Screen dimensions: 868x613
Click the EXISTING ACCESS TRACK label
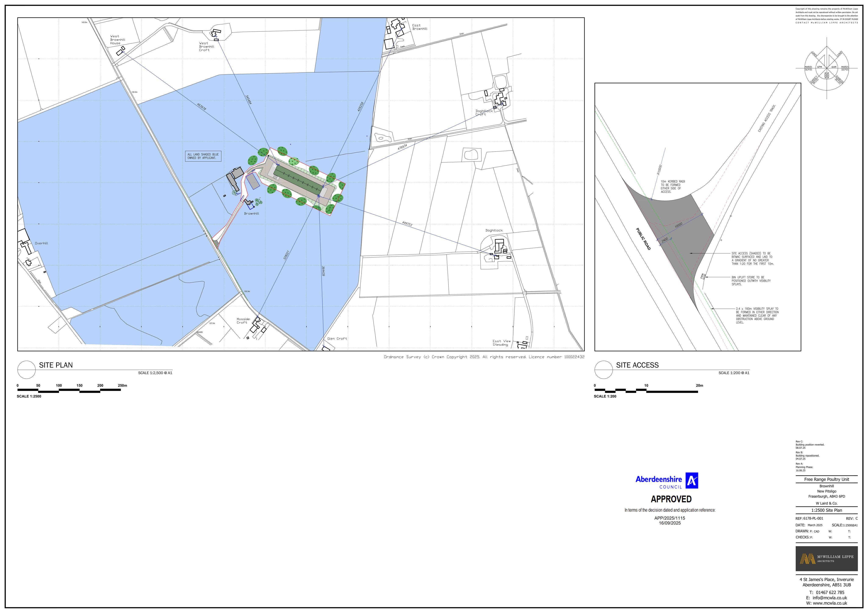click(767, 118)
